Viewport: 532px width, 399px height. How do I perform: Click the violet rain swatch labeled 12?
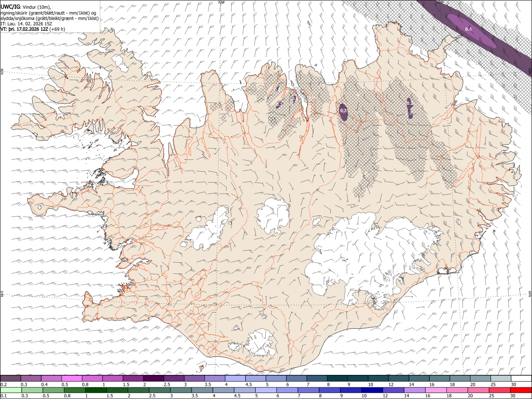click(393, 390)
